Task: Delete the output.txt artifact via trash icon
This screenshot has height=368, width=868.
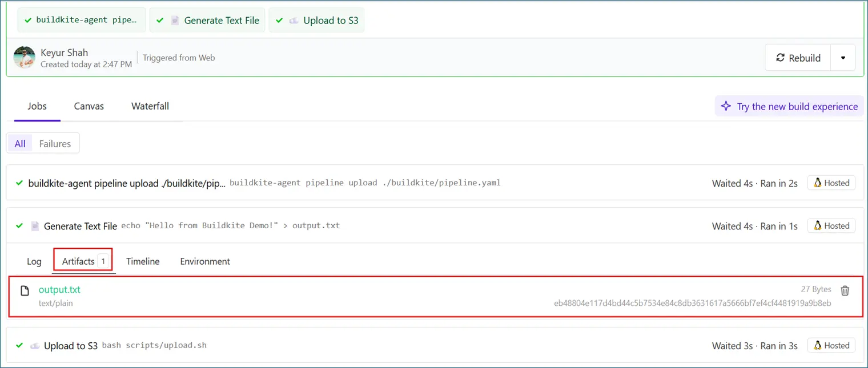Action: (x=845, y=290)
